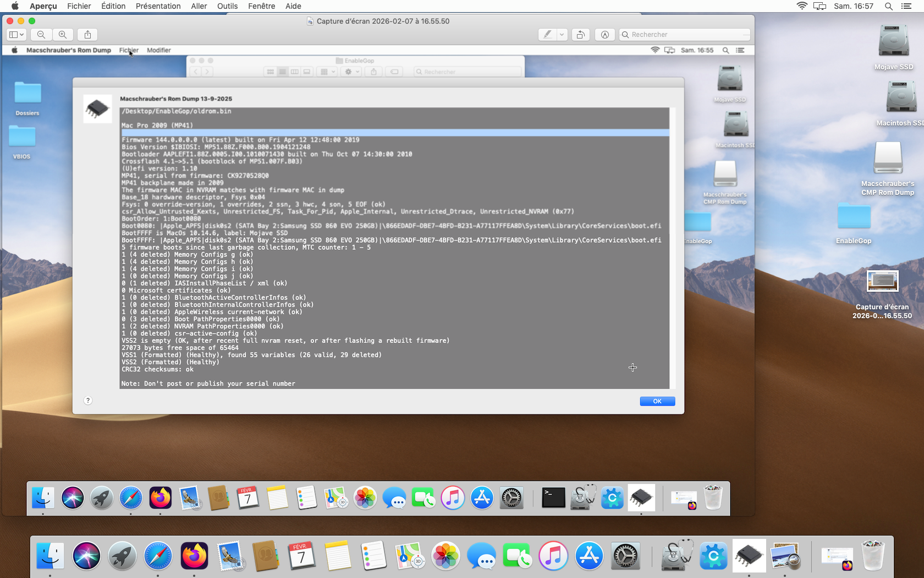Expand the highlighter color dropdown arrow

(562, 35)
